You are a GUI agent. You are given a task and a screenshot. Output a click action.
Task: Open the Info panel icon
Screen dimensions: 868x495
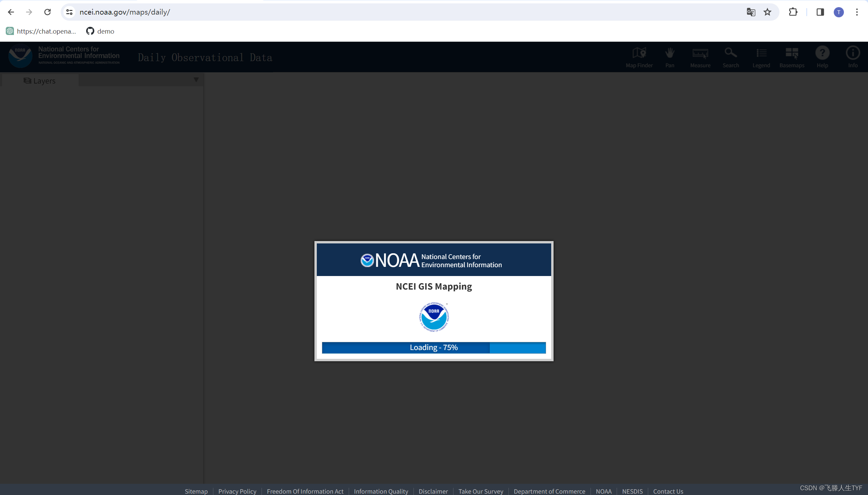[853, 57]
